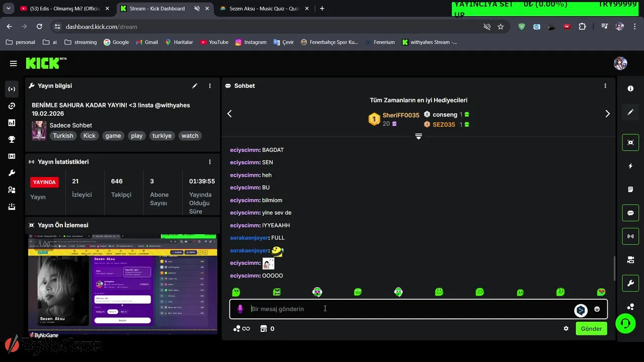
Task: Click the round blue arrow icon in message box
Action: (x=581, y=310)
